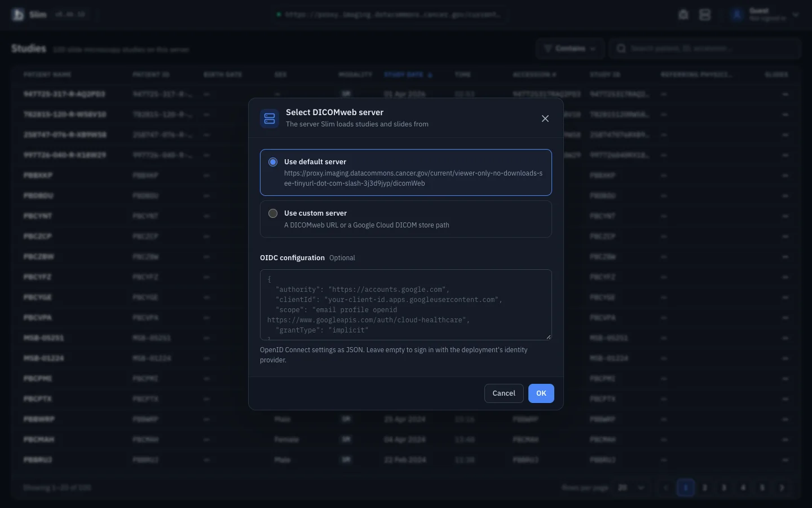Click the 'OIDC configuration' label

point(292,258)
